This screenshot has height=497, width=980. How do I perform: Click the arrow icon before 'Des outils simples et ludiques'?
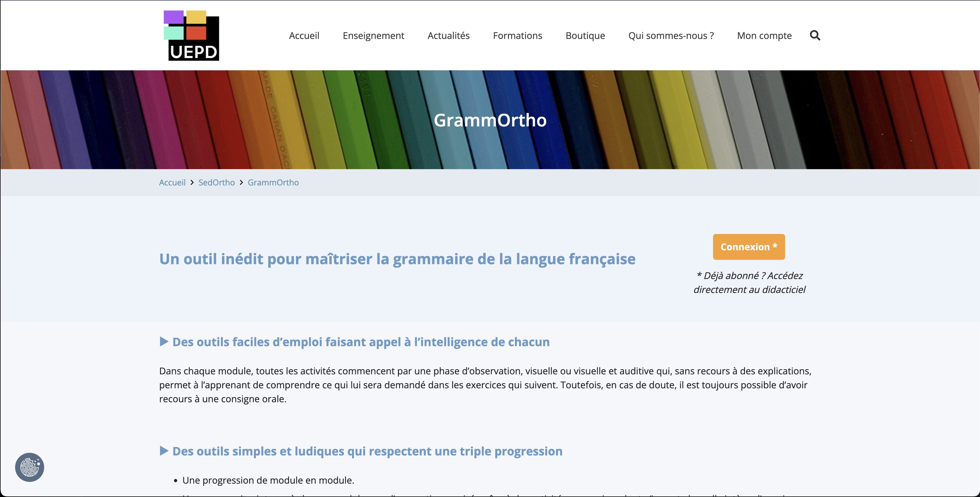[164, 451]
